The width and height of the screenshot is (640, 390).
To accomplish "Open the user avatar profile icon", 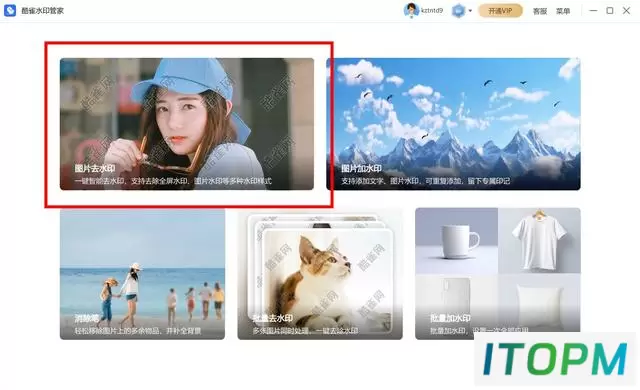I will (x=411, y=10).
